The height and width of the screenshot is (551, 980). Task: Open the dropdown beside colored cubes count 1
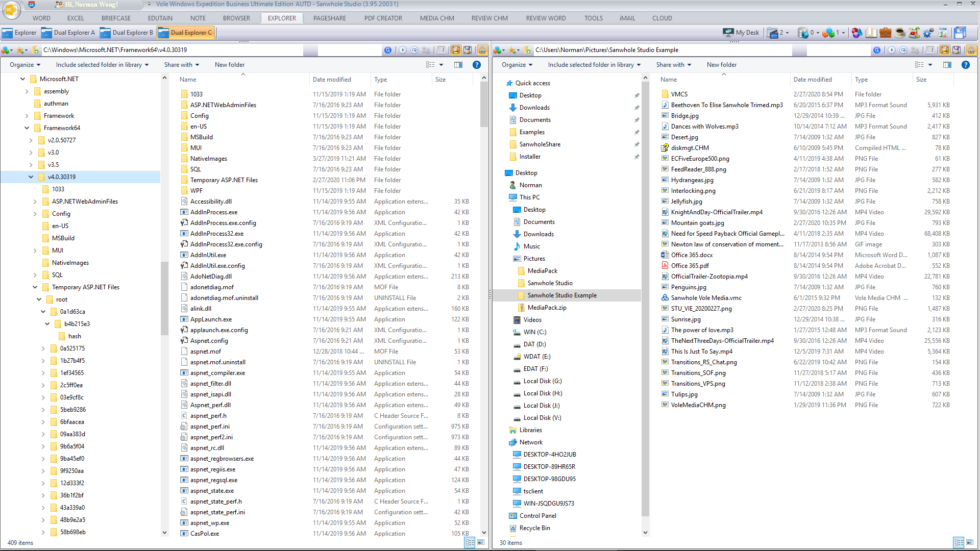point(843,33)
